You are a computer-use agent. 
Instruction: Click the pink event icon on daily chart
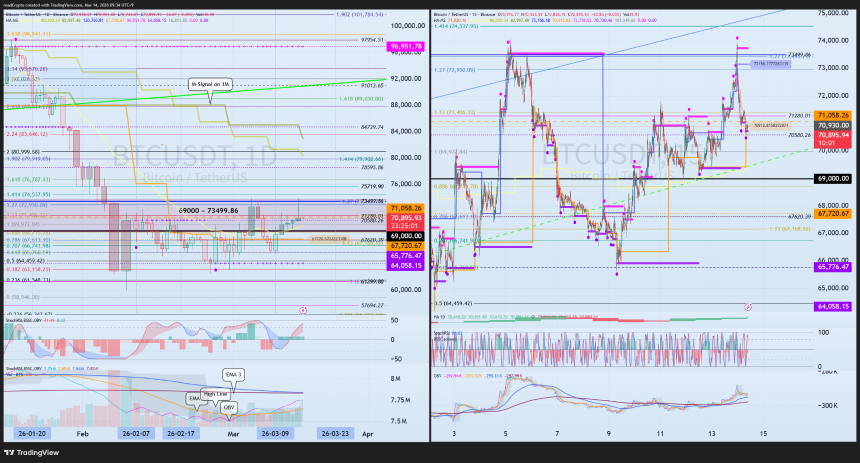tap(303, 310)
